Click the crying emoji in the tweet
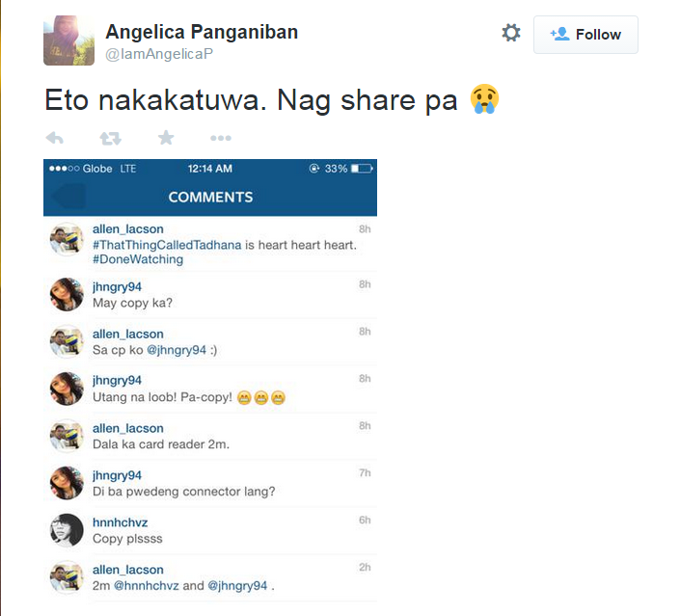 484,99
